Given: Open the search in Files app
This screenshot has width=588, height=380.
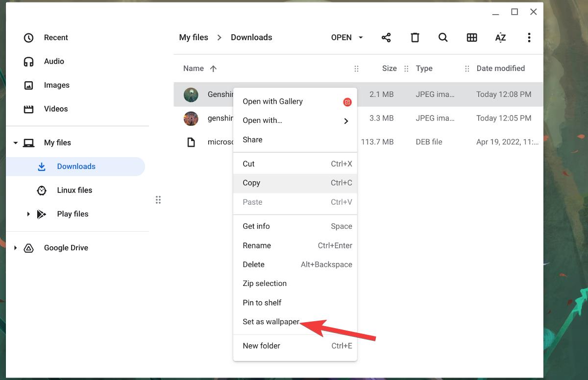Looking at the screenshot, I should (443, 37).
